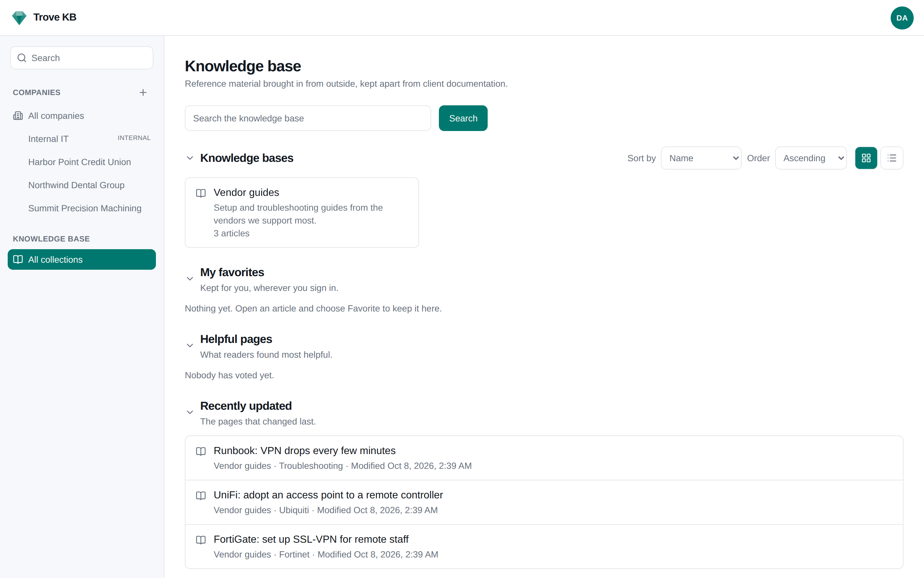
Task: Click book icon beside VPN drops runbook
Action: point(201,451)
